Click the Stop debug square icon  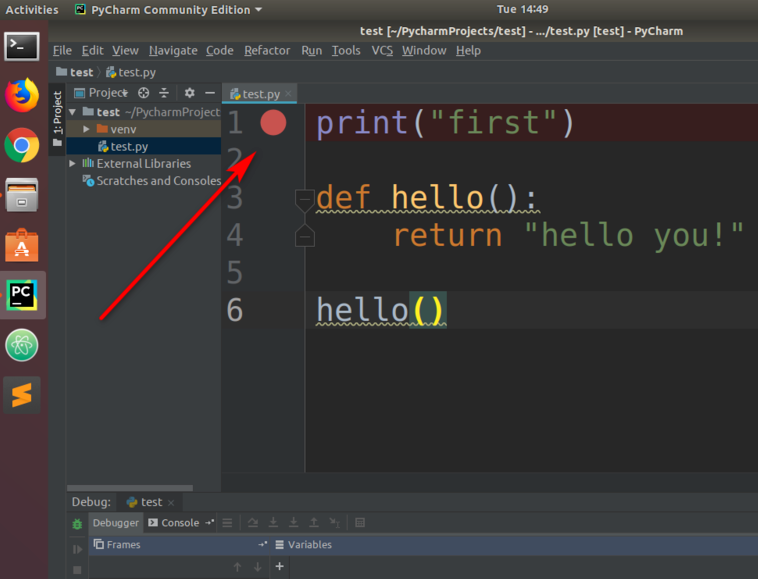77,570
